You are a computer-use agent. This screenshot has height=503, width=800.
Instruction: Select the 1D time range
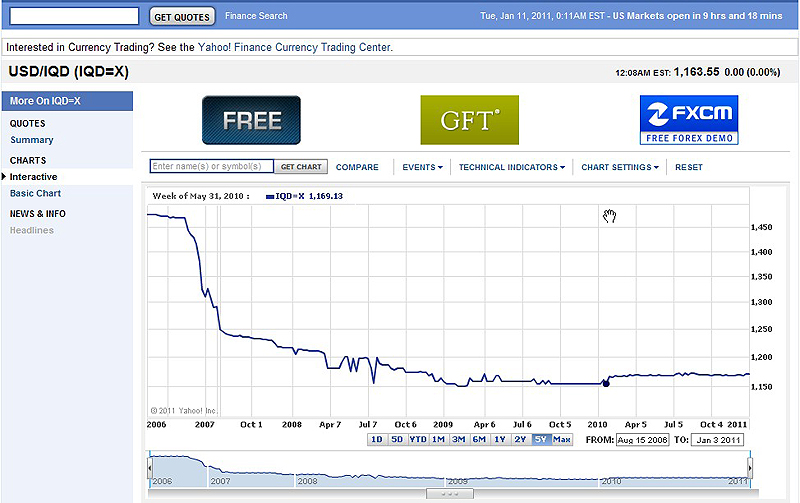(x=377, y=440)
